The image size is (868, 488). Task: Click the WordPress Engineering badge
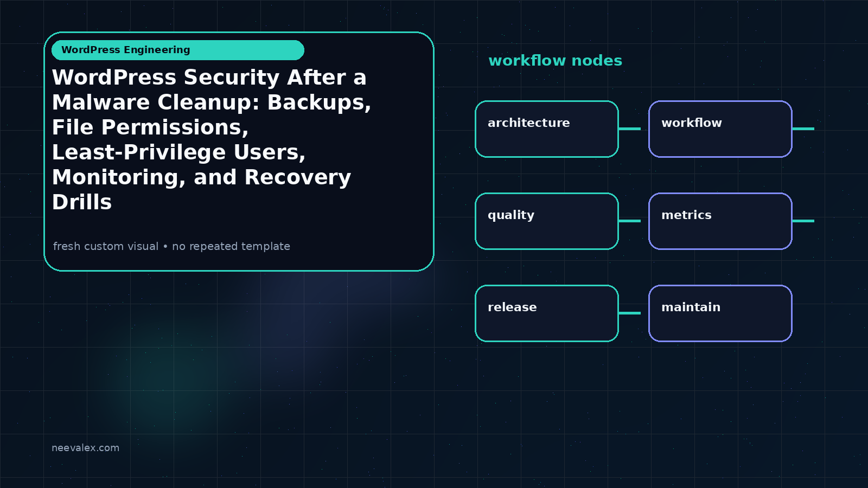coord(178,50)
